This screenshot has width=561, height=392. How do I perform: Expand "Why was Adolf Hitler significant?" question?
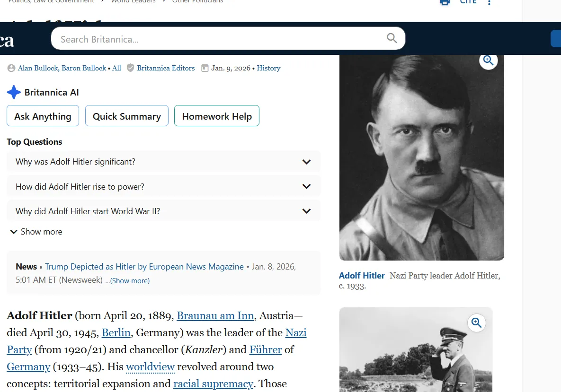306,162
